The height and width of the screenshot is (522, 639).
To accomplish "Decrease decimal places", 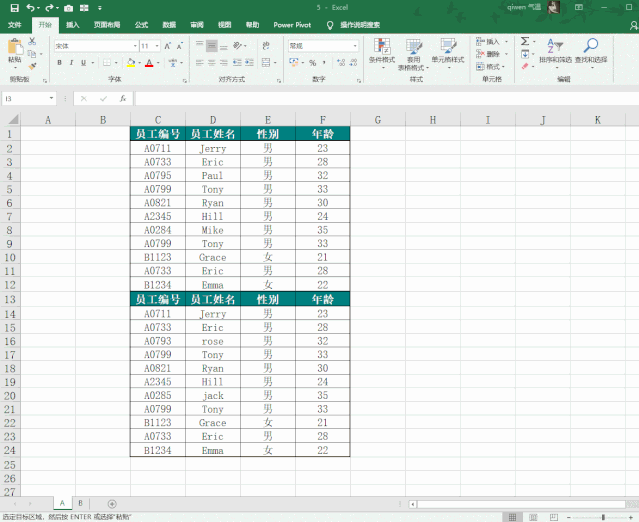I will tap(353, 63).
